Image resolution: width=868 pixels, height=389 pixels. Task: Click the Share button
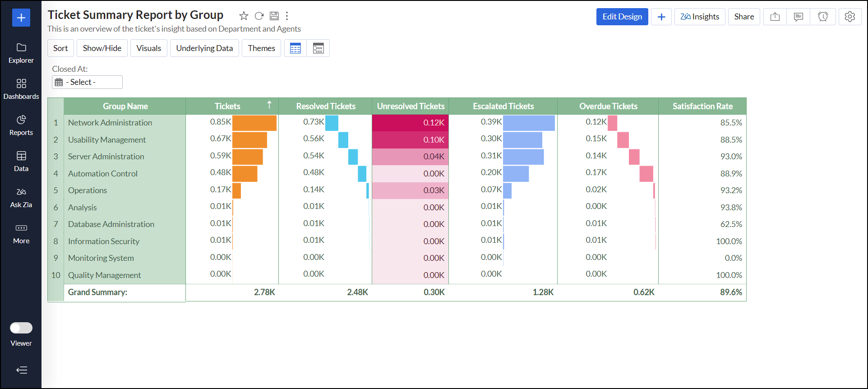[743, 17]
